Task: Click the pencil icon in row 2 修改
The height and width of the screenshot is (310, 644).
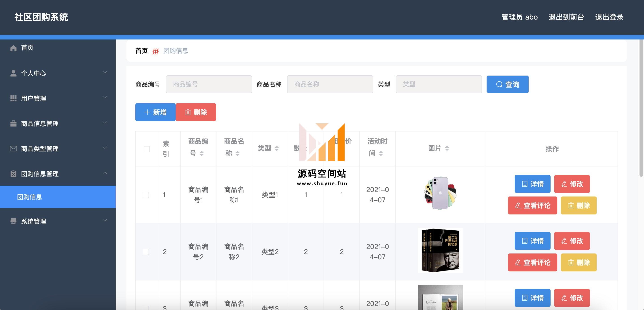Action: [x=564, y=241]
